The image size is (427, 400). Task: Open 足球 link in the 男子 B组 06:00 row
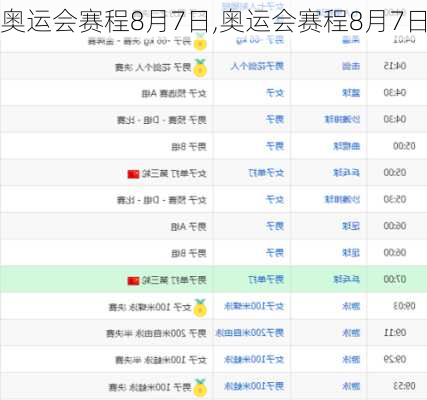[x=351, y=253]
